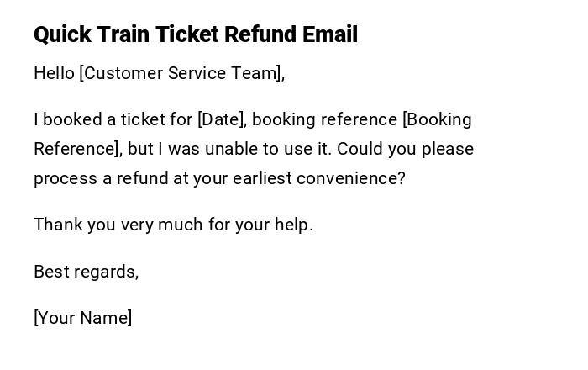Click the "Best regards," sign-off
Viewport: 588px width, 370px height.
(x=86, y=272)
